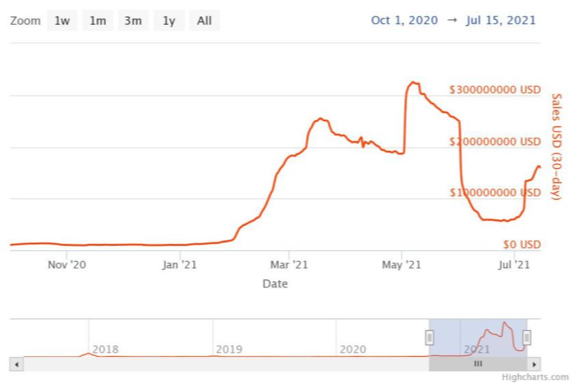This screenshot has height=383, width=577.
Task: Click the navigator scrollbar left arrow
Action: (17, 364)
